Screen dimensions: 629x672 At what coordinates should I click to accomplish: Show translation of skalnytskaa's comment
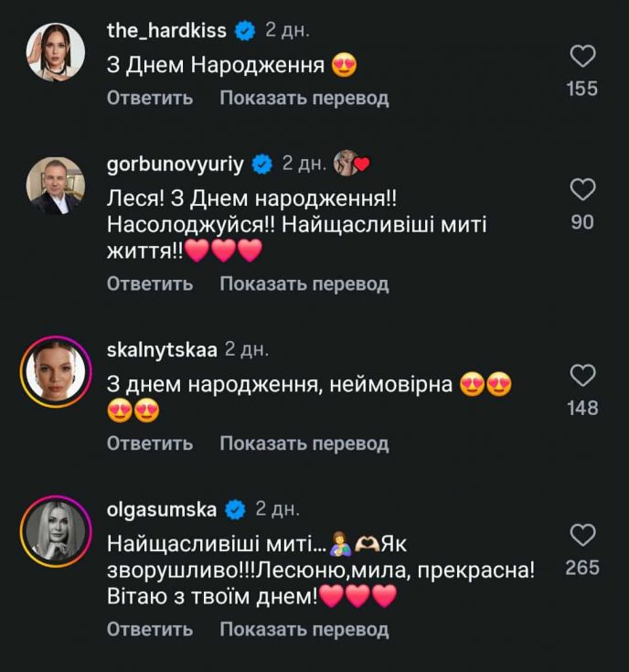[304, 443]
